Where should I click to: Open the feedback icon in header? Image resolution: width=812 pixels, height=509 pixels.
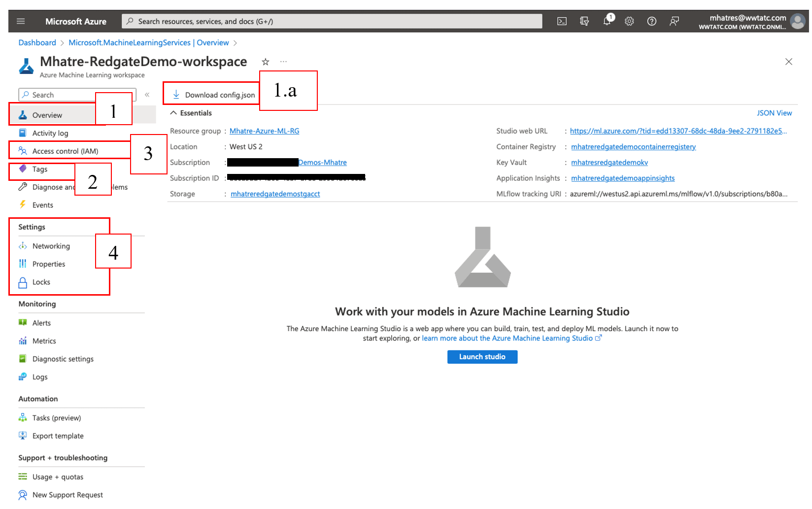pos(674,21)
